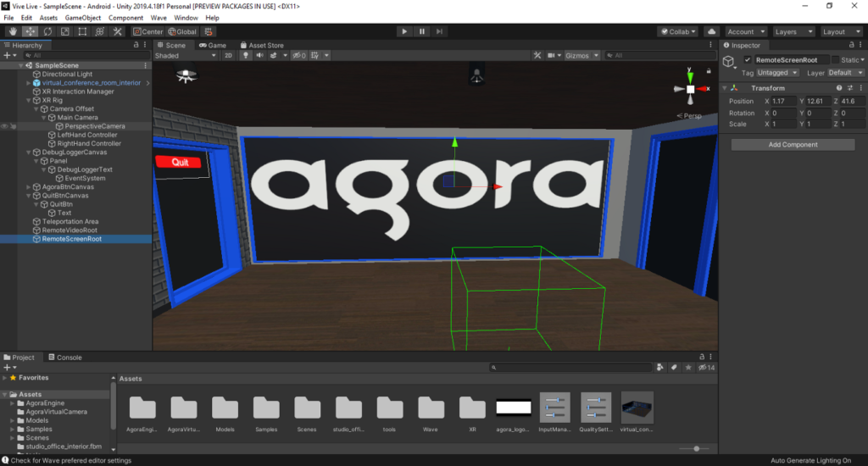Open the Shaded draw mode dropdown
The image size is (868, 466).
(186, 55)
